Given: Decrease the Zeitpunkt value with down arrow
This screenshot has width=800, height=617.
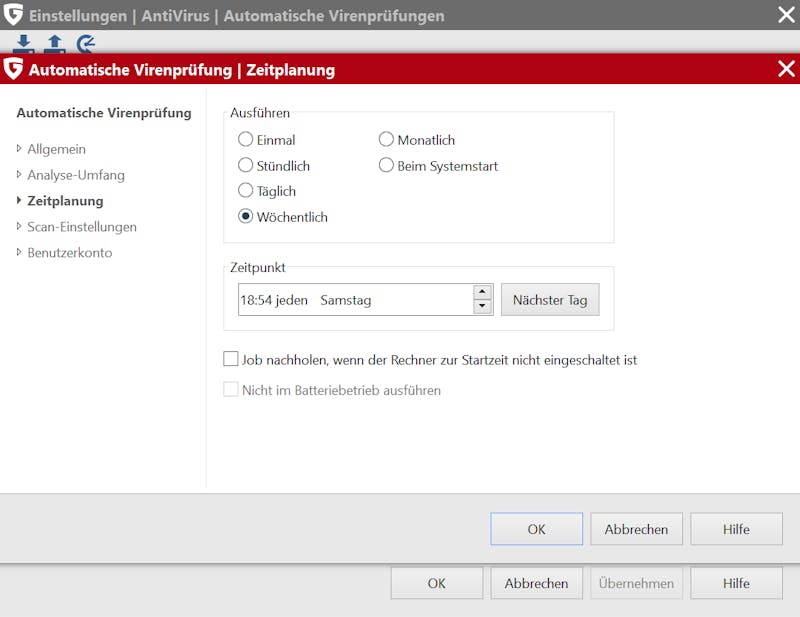Looking at the screenshot, I should 482,306.
